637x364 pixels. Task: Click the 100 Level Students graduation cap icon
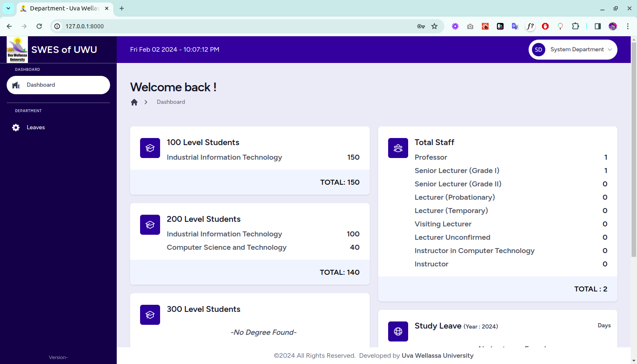pos(150,148)
